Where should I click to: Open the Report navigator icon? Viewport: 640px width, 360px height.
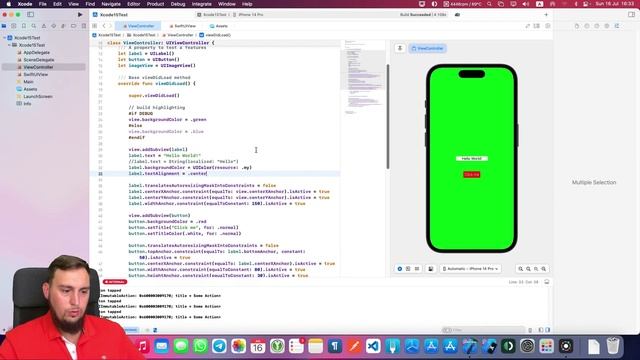click(83, 26)
